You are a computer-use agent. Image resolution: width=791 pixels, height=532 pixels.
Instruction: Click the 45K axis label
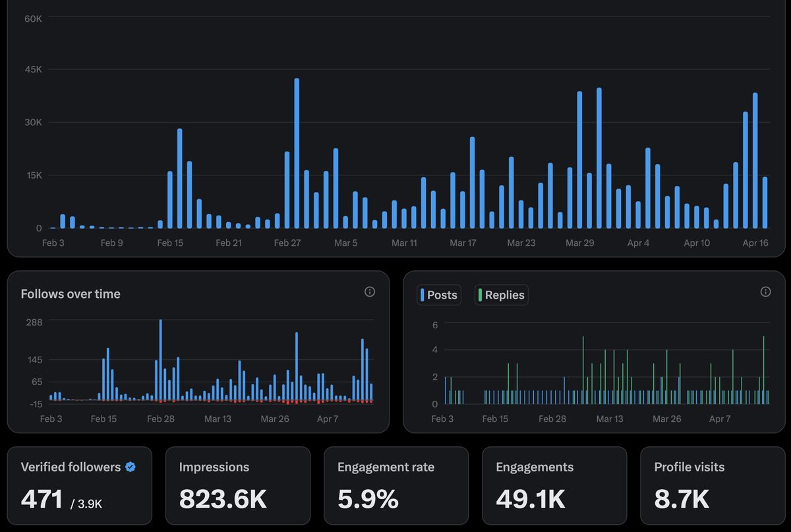point(33,69)
